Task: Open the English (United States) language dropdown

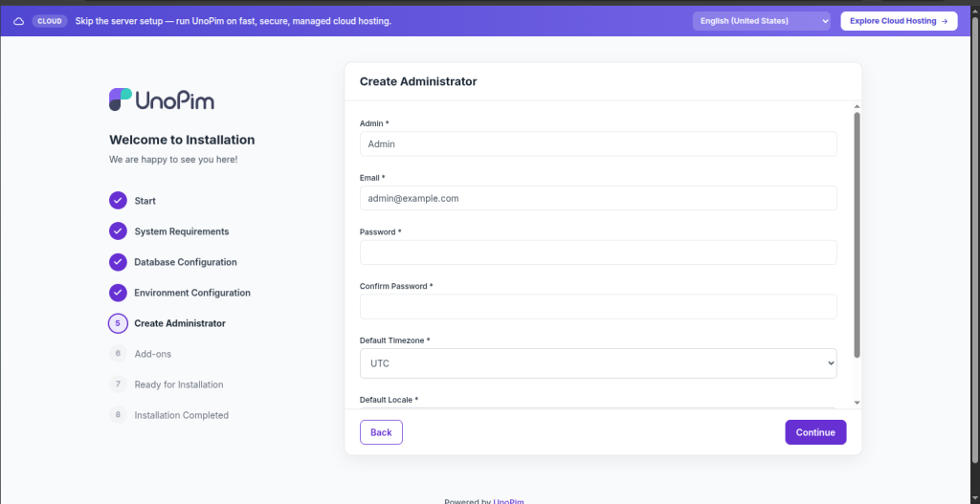Action: click(761, 21)
